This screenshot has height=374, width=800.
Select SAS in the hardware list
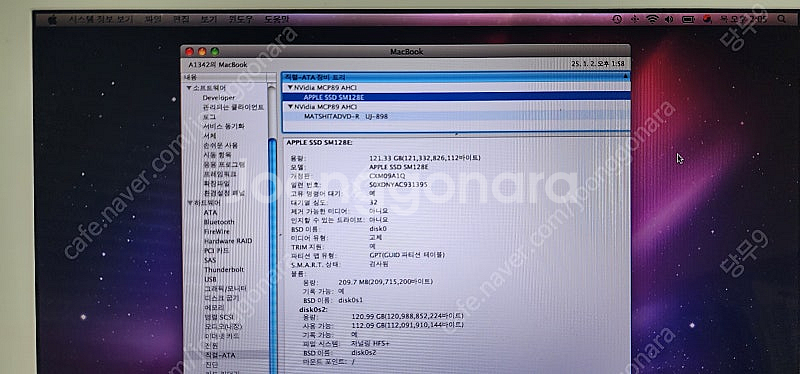point(210,260)
